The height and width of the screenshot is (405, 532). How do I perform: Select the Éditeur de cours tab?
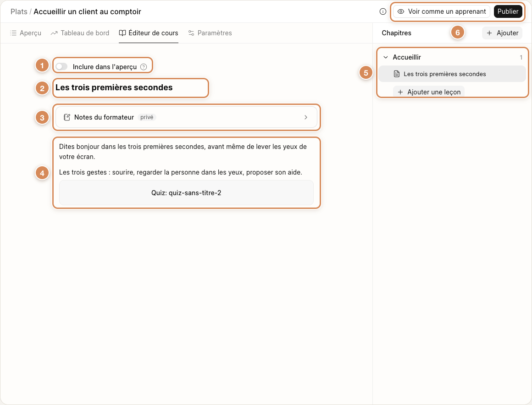tap(149, 33)
